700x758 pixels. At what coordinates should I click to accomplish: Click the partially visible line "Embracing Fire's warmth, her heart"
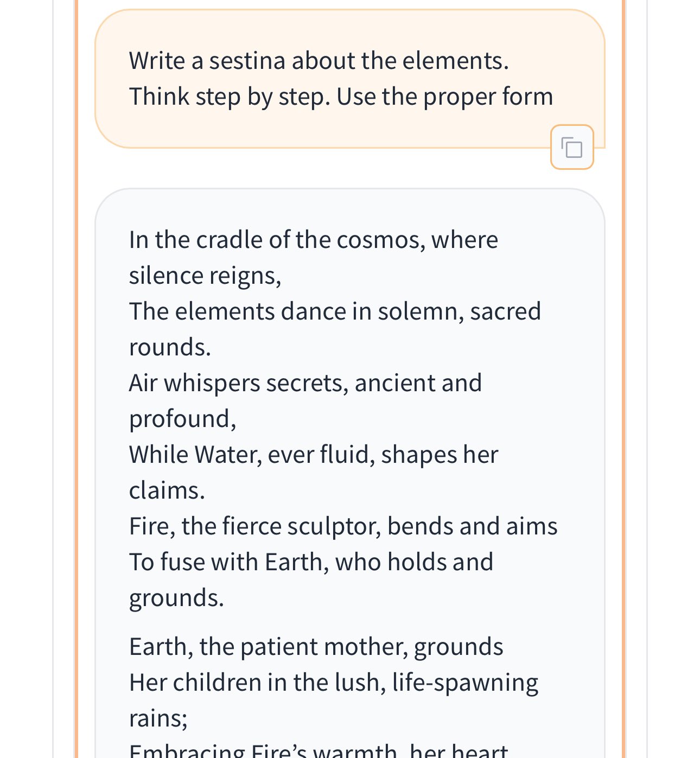pos(318,751)
